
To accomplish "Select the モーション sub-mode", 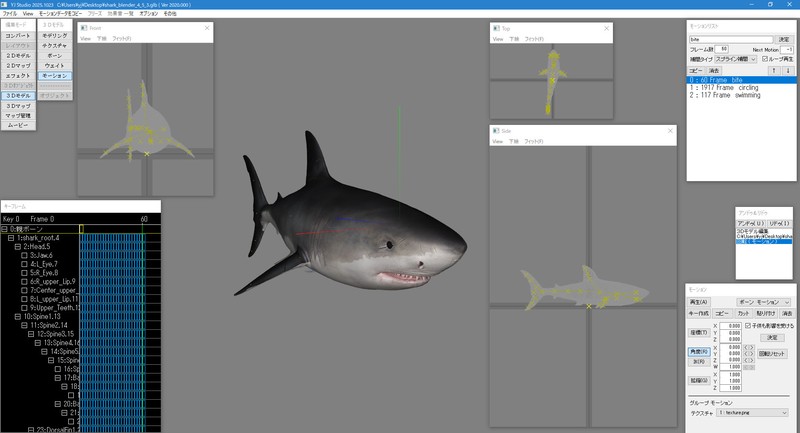I will point(55,75).
